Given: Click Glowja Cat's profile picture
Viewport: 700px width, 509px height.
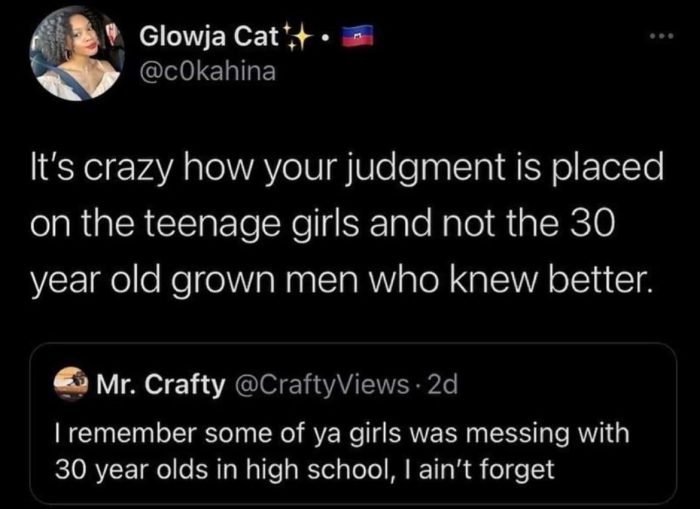Looking at the screenshot, I should click(x=68, y=54).
